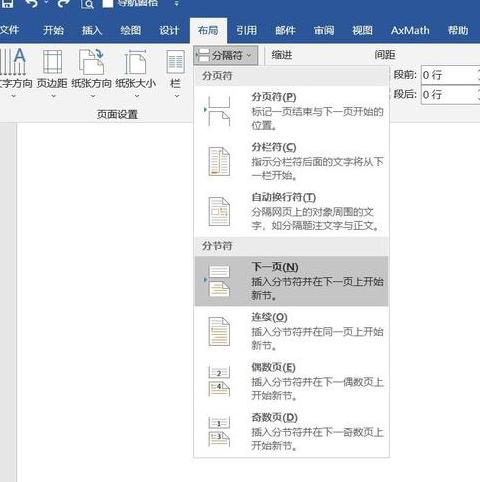Switch to the Draw (绘图) tab
The height and width of the screenshot is (482, 480).
(x=130, y=30)
